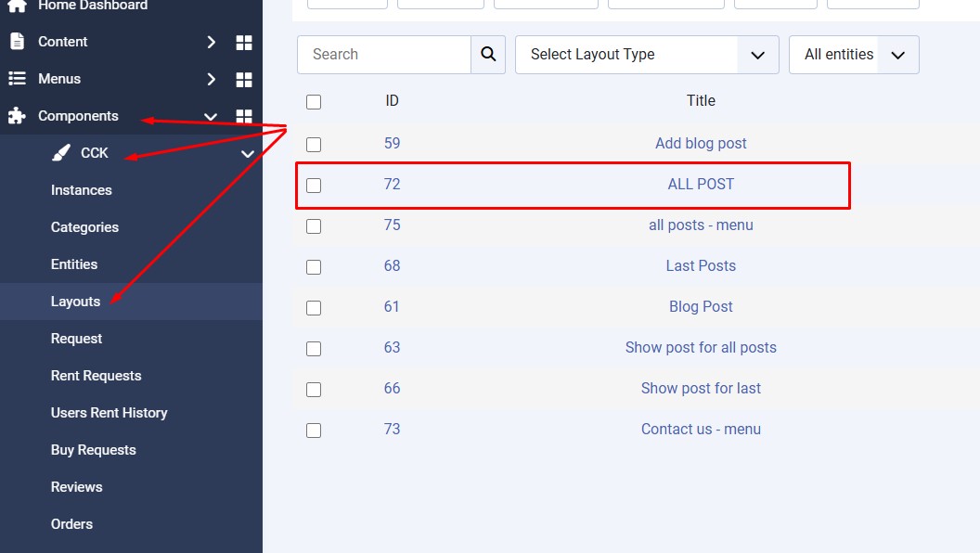
Task: Click the Components puzzle piece icon
Action: pyautogui.click(x=17, y=116)
